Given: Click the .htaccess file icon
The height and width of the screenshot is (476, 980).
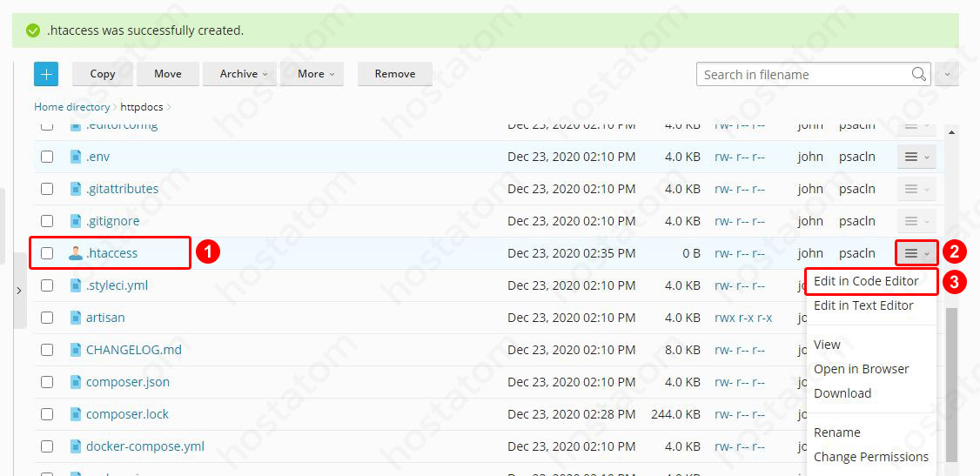Looking at the screenshot, I should click(76, 253).
